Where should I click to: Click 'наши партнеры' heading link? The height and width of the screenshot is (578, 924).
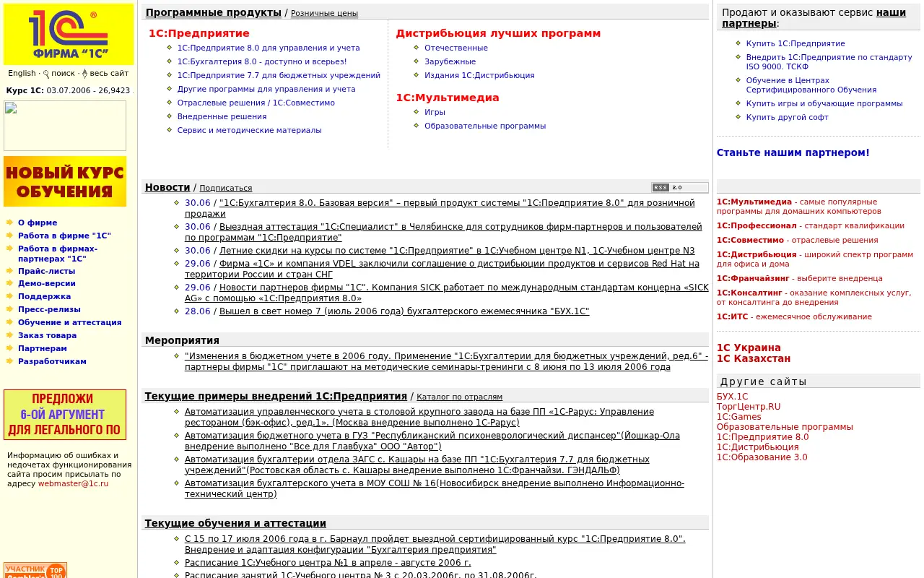click(814, 18)
